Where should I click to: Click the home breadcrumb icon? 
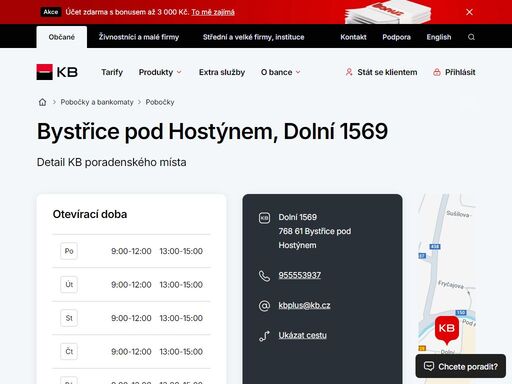42,102
